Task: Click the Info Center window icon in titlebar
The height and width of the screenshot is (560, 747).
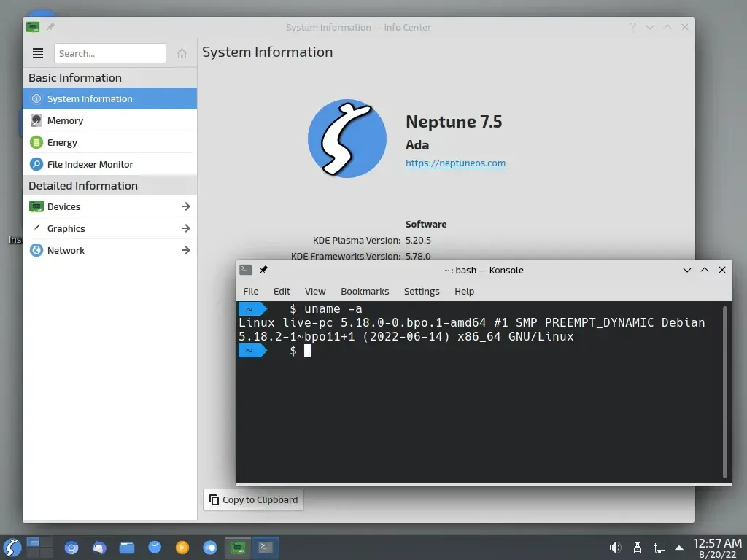Action: pyautogui.click(x=33, y=27)
